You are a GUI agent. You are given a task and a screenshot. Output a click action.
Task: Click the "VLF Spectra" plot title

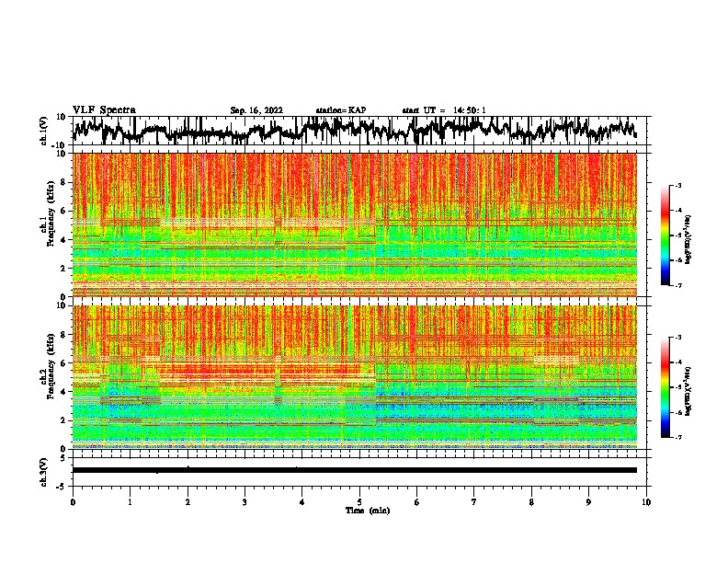tap(104, 110)
